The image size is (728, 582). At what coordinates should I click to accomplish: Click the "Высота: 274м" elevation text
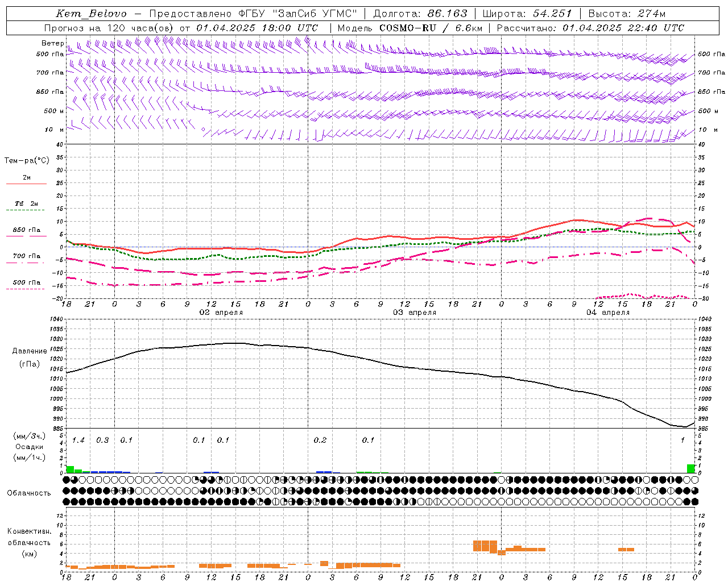click(x=627, y=14)
